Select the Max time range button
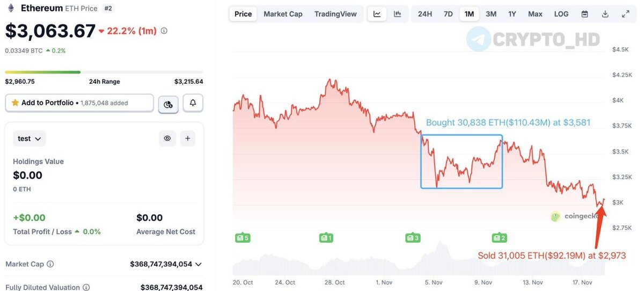Image resolution: width=644 pixels, height=291 pixels. coord(535,14)
